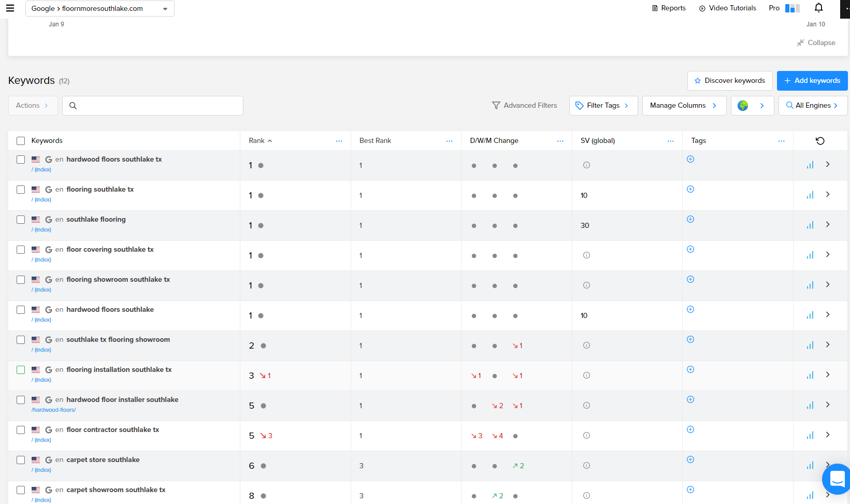Click search volume info icon for hardwood floors southlake tx
The height and width of the screenshot is (504, 850).
(586, 165)
